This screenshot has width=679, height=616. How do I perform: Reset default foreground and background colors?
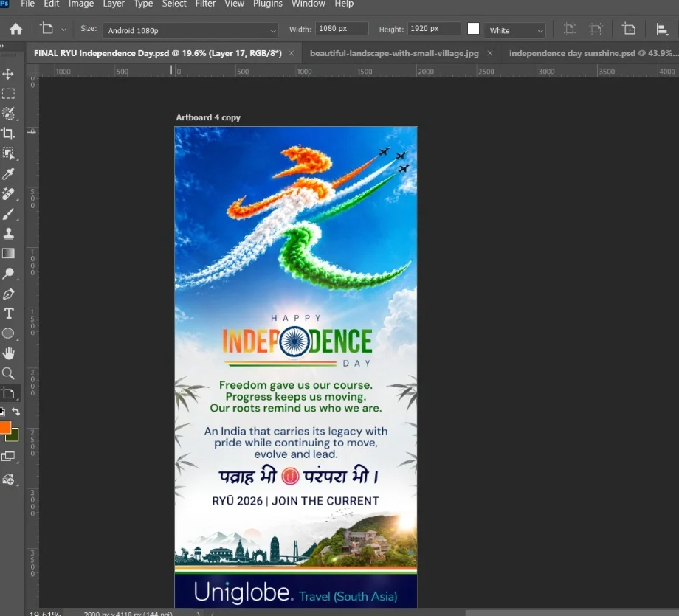(2, 412)
